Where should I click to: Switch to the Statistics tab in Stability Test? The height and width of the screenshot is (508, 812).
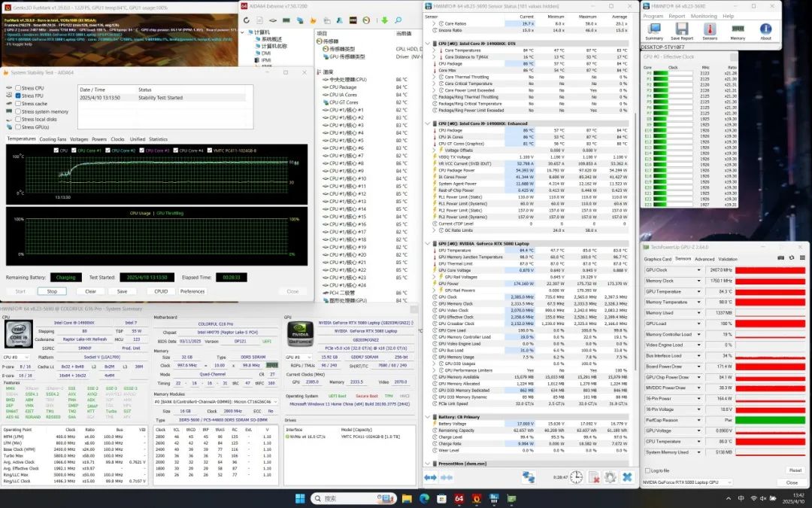[158, 139]
